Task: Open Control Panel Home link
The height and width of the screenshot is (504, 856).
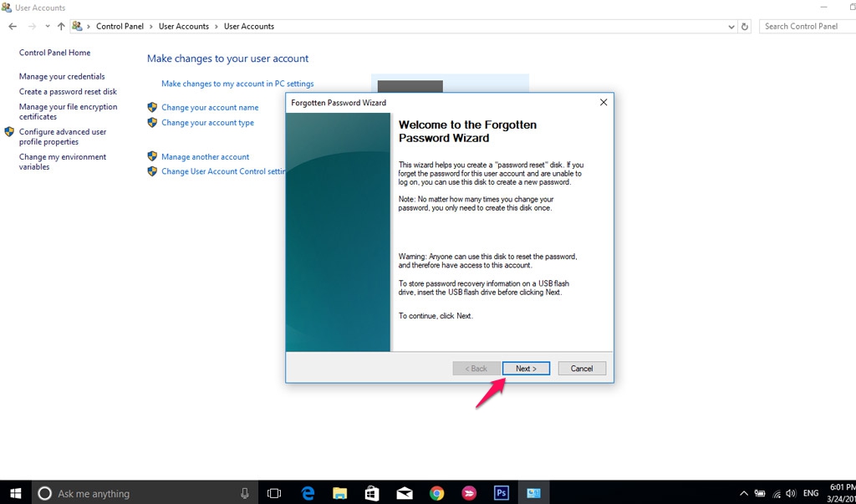Action: tap(54, 53)
